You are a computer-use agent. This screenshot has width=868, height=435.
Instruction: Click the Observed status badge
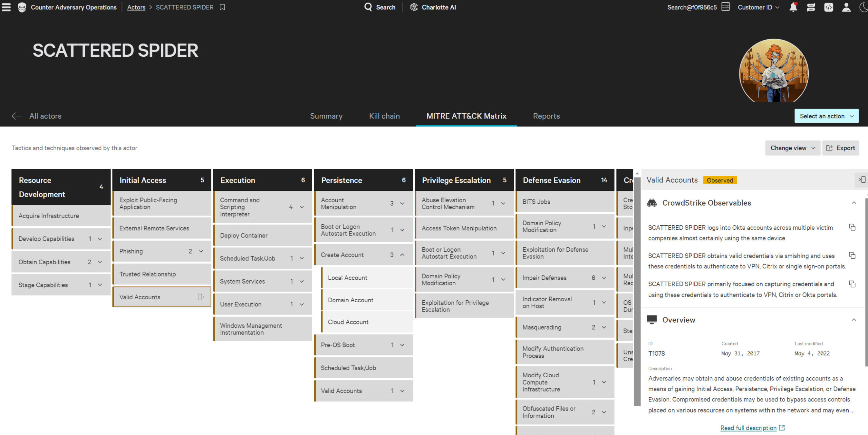(720, 180)
